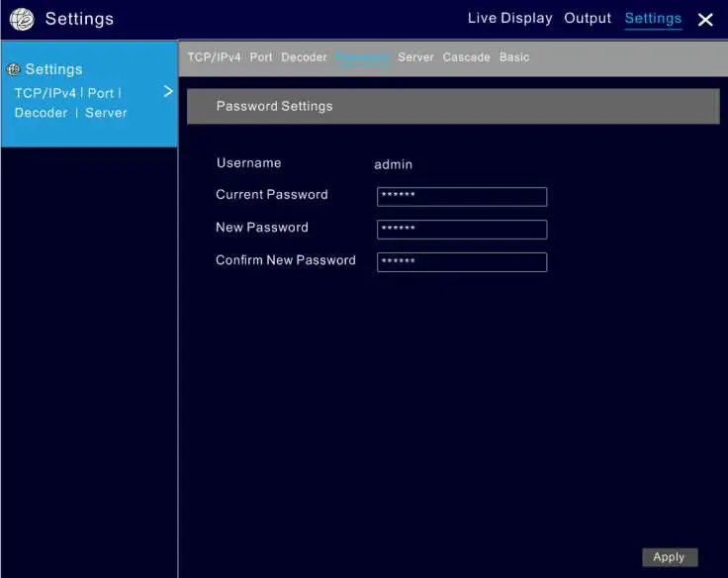This screenshot has width=728, height=578.
Task: Click the New Password field
Action: (x=462, y=230)
